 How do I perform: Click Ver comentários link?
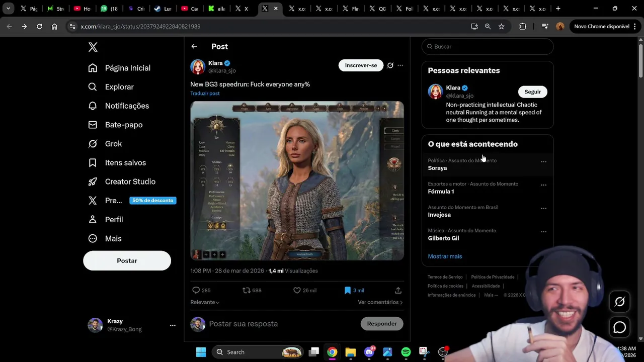(x=380, y=302)
